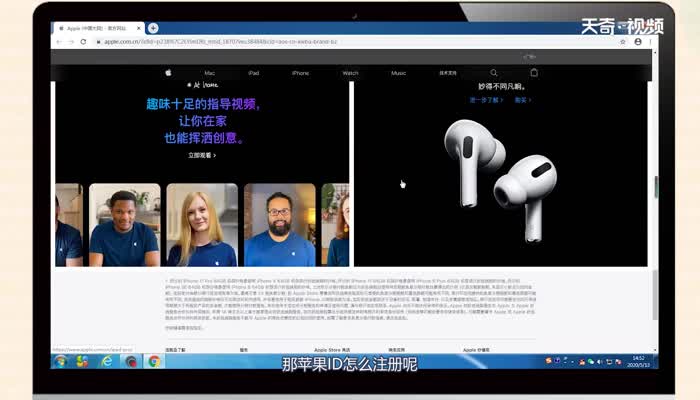Click the Apple Store 商店 footer heading
Viewport: 700px width, 400px height.
pos(332,350)
